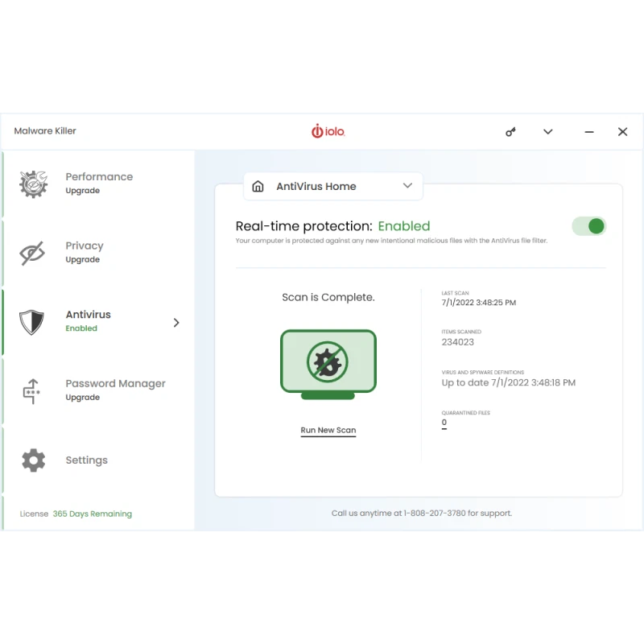This screenshot has width=644, height=644.
Task: Click the Run New Scan link
Action: pos(328,430)
